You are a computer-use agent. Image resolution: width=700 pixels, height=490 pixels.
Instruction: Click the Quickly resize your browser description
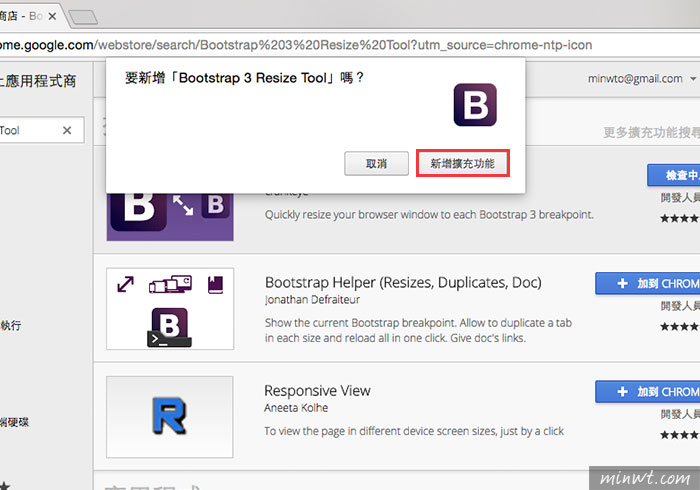(429, 215)
